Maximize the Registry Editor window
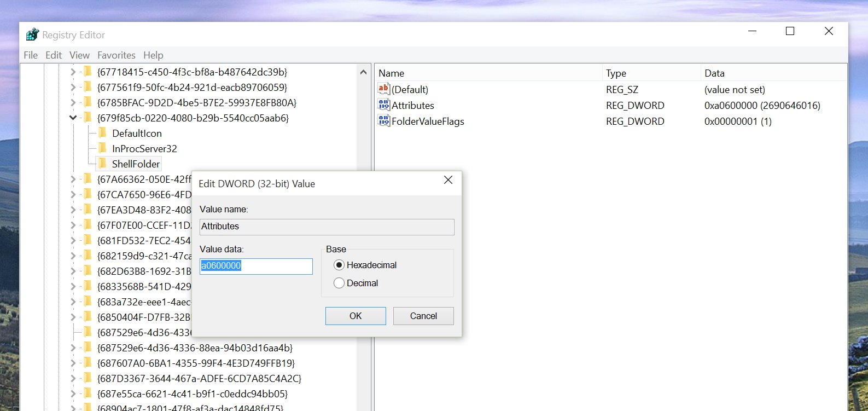The image size is (868, 411). [x=790, y=31]
